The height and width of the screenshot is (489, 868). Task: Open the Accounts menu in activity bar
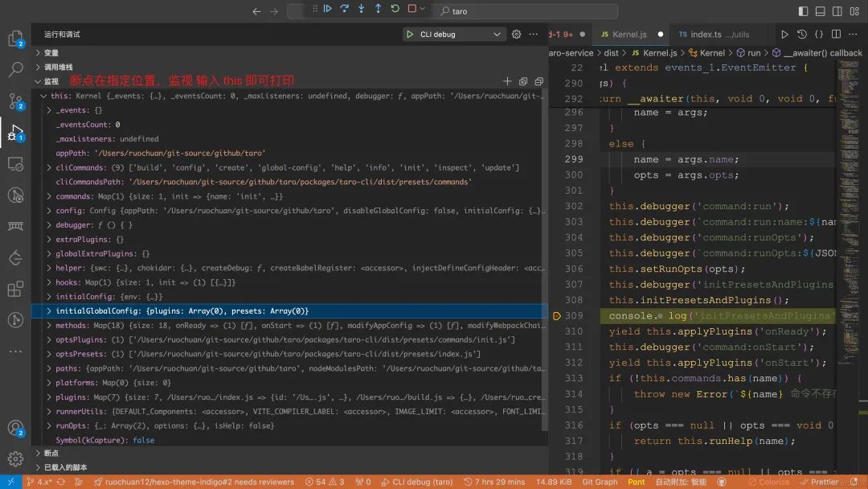coord(15,428)
